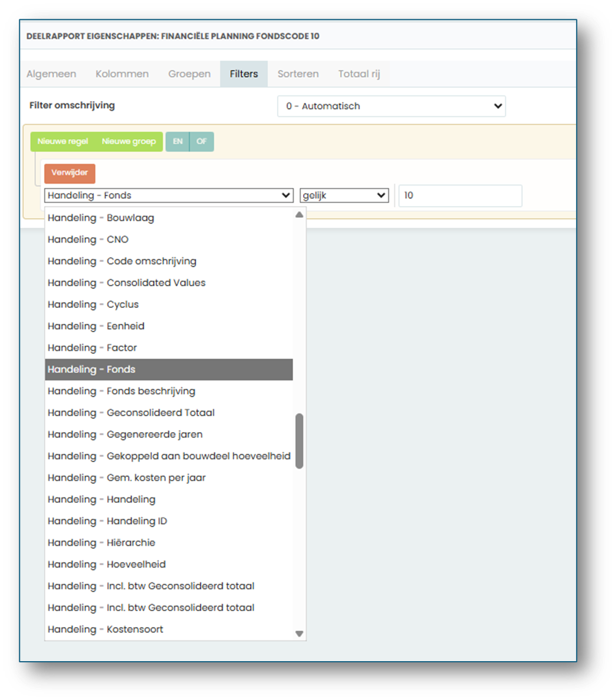Open the gelijk operator dropdown
Viewport: 615px width, 700px height.
click(344, 195)
